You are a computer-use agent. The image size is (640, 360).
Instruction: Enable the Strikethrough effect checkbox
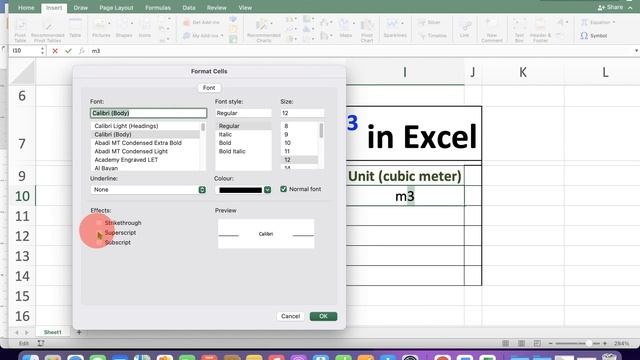(x=99, y=223)
